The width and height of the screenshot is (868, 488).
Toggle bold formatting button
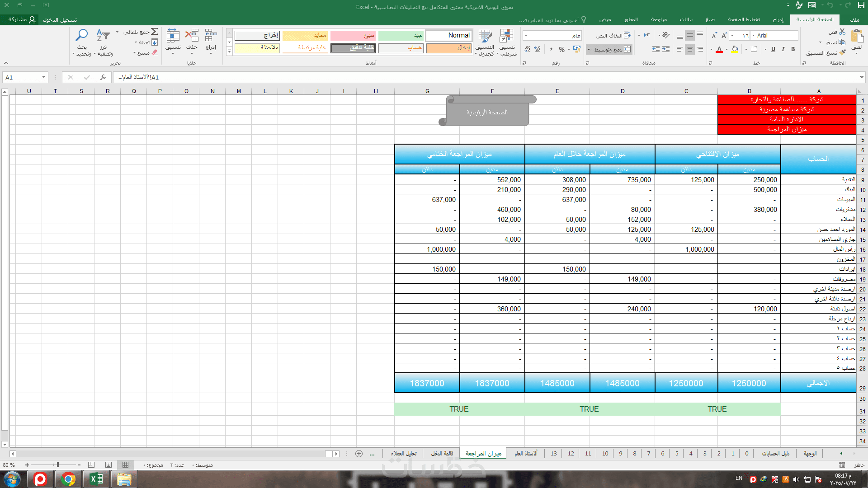coord(793,49)
